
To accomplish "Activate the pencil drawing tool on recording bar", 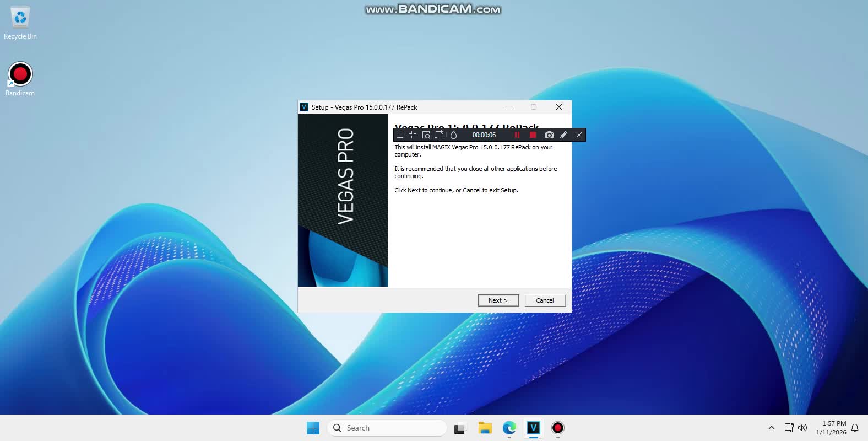I will (x=563, y=135).
